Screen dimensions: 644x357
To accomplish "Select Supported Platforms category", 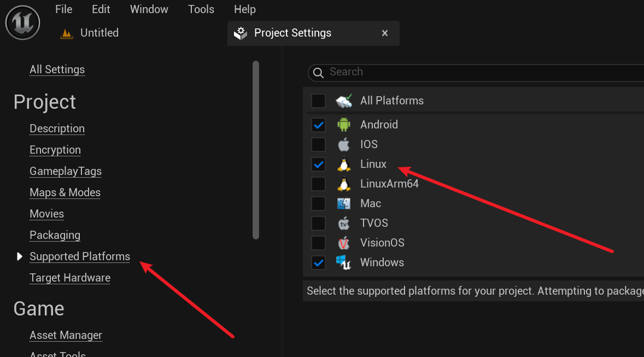I will coord(80,256).
